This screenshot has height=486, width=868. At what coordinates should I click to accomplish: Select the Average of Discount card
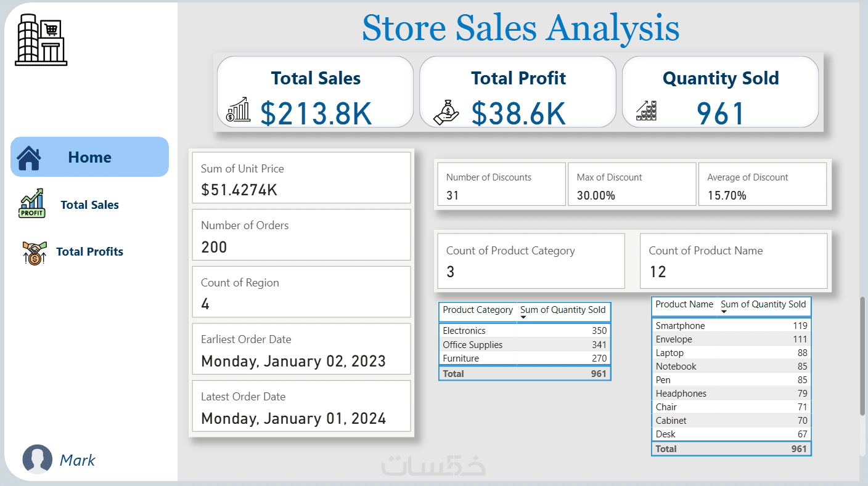[762, 184]
